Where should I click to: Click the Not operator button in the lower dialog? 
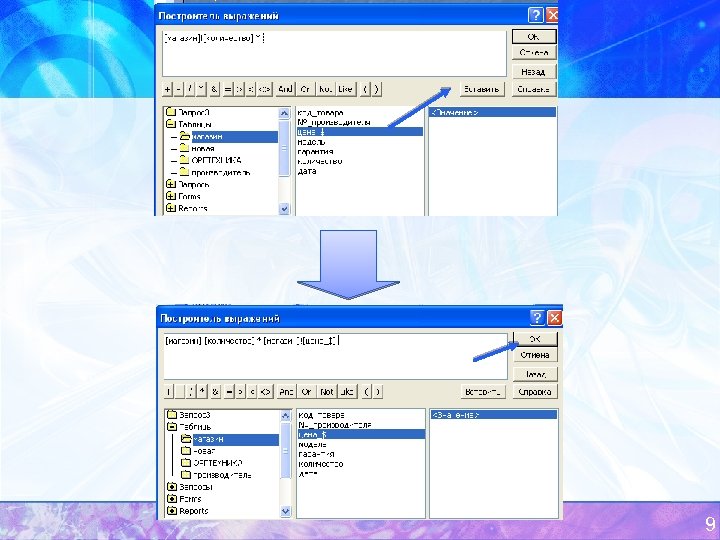326,392
